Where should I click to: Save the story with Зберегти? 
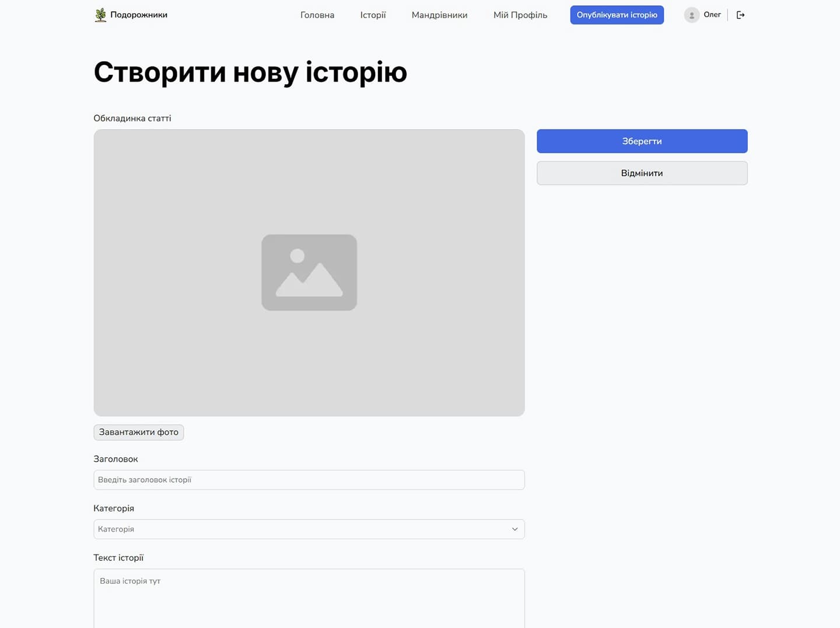pyautogui.click(x=642, y=141)
